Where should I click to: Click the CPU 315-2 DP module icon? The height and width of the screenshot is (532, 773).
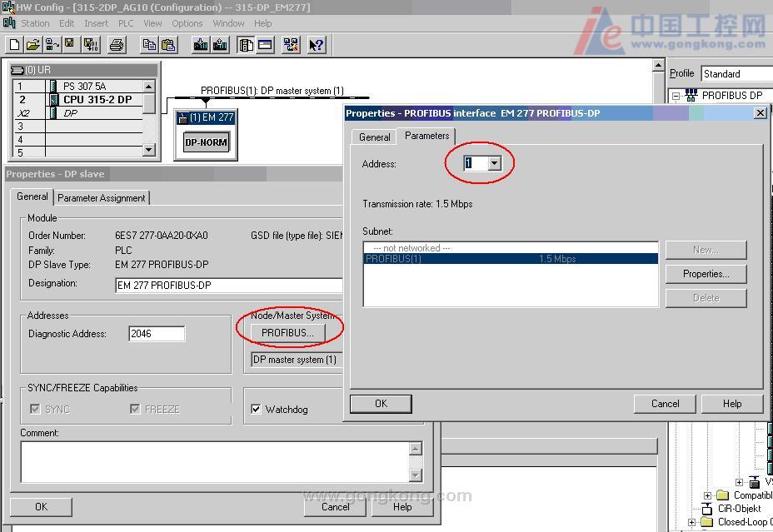coord(54,100)
